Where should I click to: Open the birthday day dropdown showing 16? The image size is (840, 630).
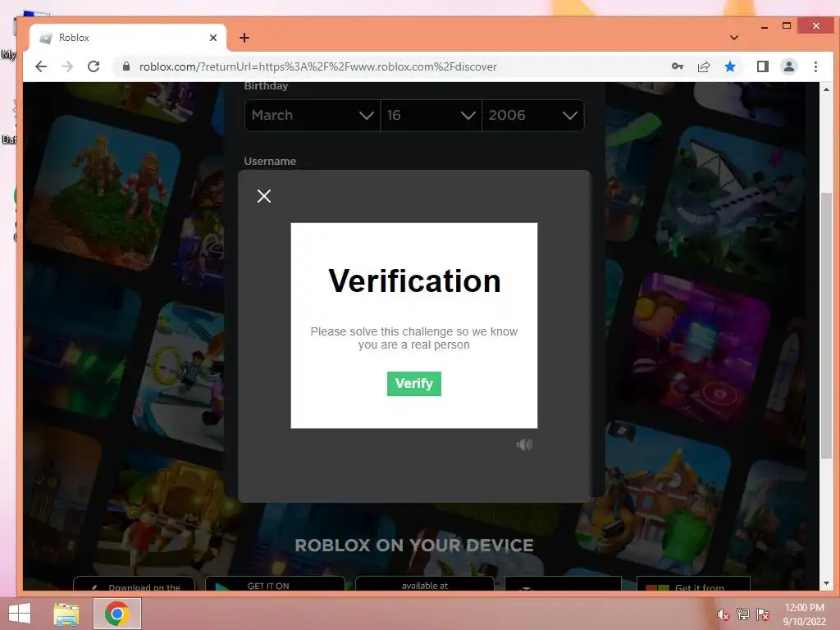[431, 115]
